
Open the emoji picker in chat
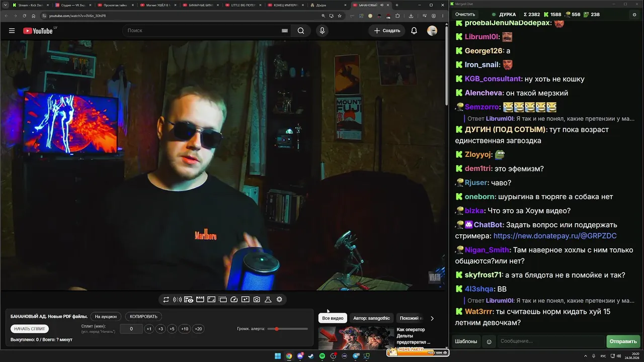point(489,342)
